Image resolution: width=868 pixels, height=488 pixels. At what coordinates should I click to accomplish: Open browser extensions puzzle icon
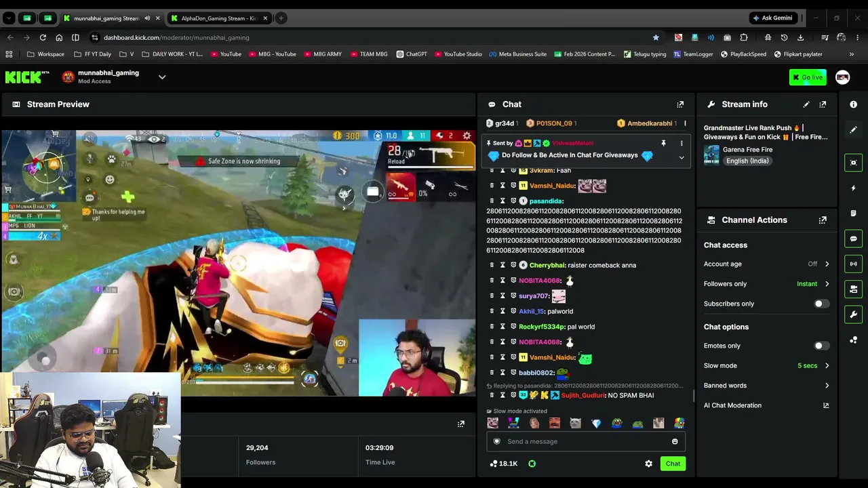point(743,37)
